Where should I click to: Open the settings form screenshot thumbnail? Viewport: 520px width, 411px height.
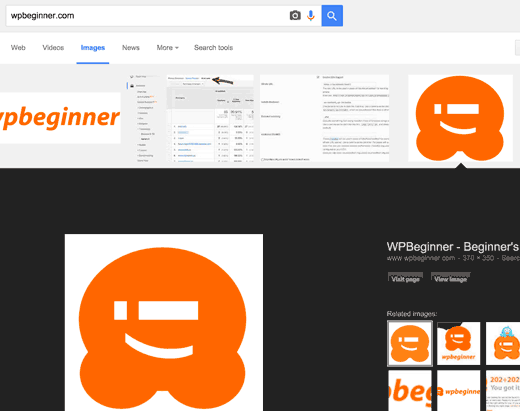[x=324, y=118]
